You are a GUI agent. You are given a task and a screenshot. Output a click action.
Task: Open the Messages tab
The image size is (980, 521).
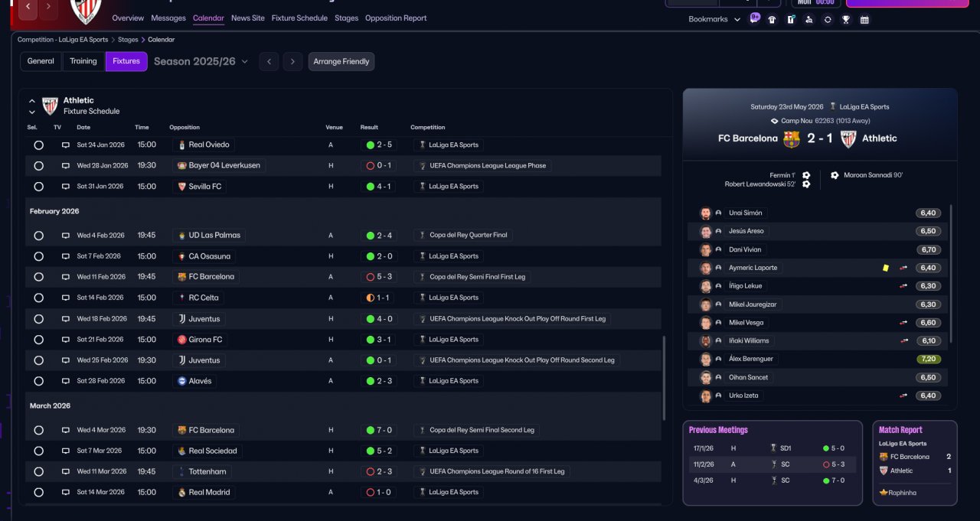click(168, 18)
